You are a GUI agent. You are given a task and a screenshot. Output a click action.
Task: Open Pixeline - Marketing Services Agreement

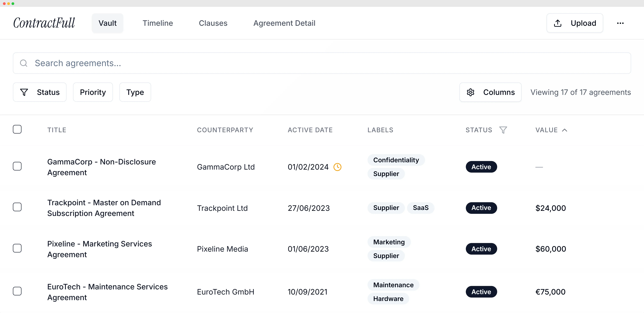pyautogui.click(x=99, y=249)
